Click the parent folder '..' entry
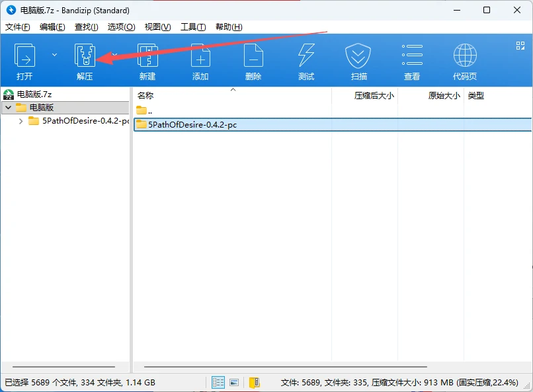 point(144,110)
